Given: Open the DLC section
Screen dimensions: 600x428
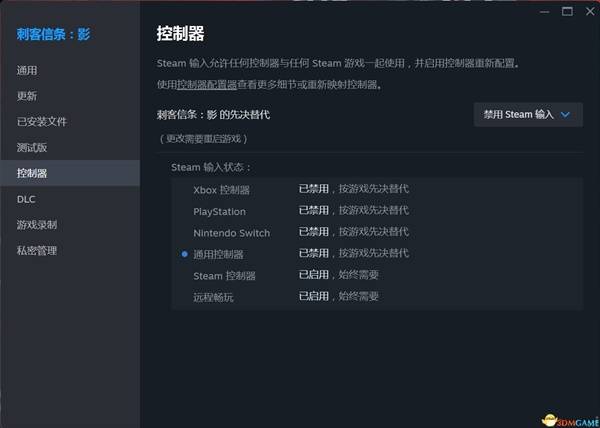Looking at the screenshot, I should [x=70, y=199].
